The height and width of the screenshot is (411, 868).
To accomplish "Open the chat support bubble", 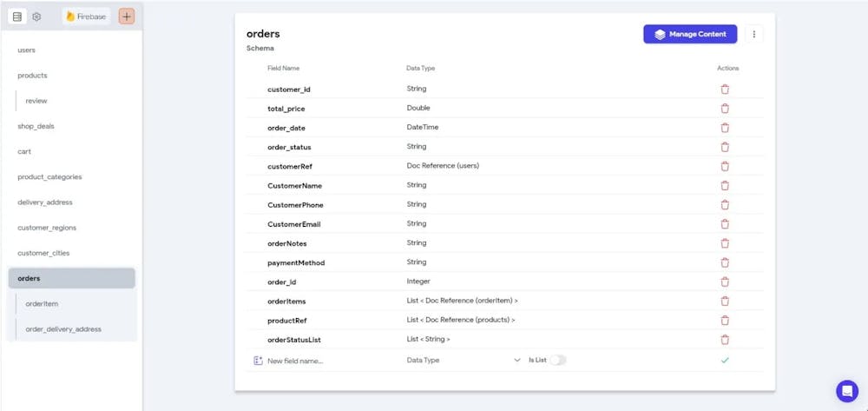I will pyautogui.click(x=846, y=391).
